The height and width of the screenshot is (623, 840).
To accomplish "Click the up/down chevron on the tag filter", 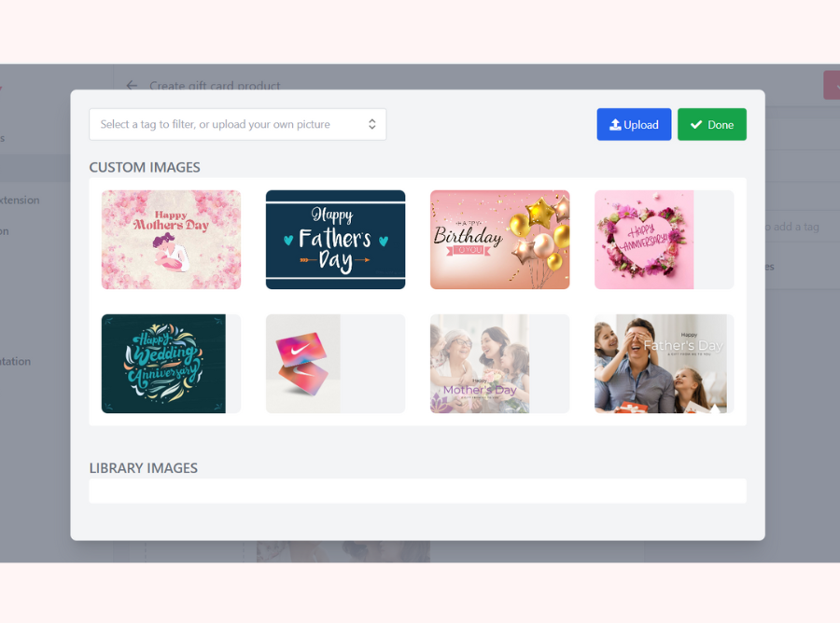I will tap(374, 124).
